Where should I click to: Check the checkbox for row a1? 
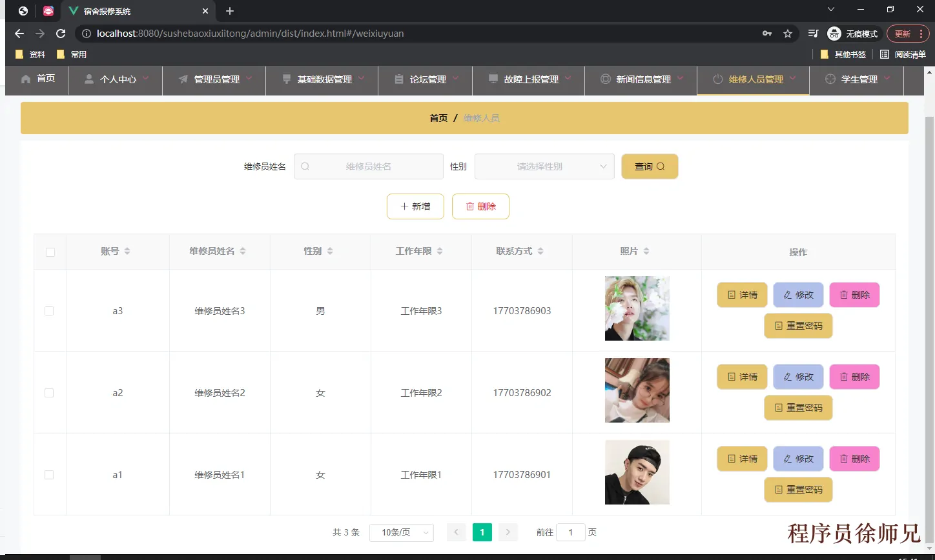pos(49,475)
